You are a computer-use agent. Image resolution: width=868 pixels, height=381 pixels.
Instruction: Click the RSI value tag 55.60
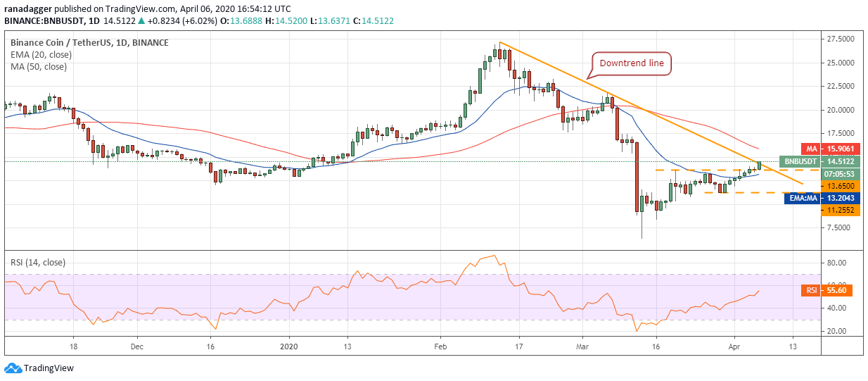(x=836, y=289)
